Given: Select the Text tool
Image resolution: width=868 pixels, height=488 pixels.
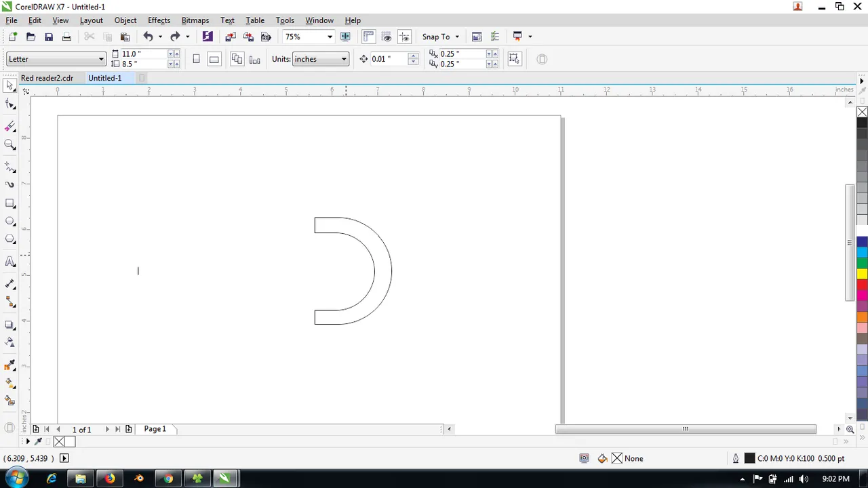Looking at the screenshot, I should click(x=9, y=262).
